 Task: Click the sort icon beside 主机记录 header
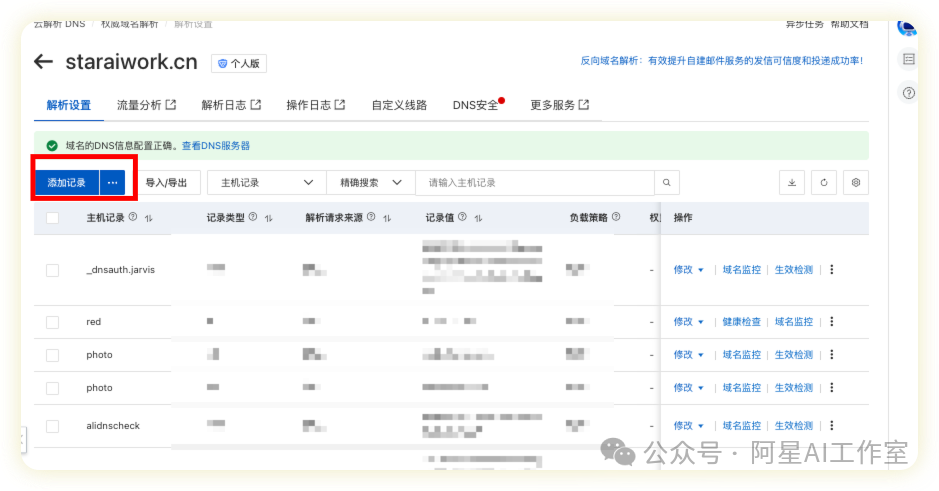(148, 218)
